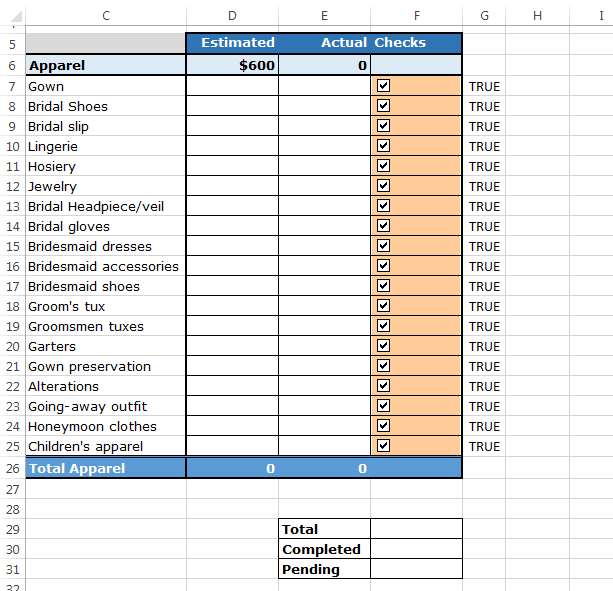Viewport: 613px width, 591px height.
Task: Select row 6 header
Action: click(x=13, y=65)
